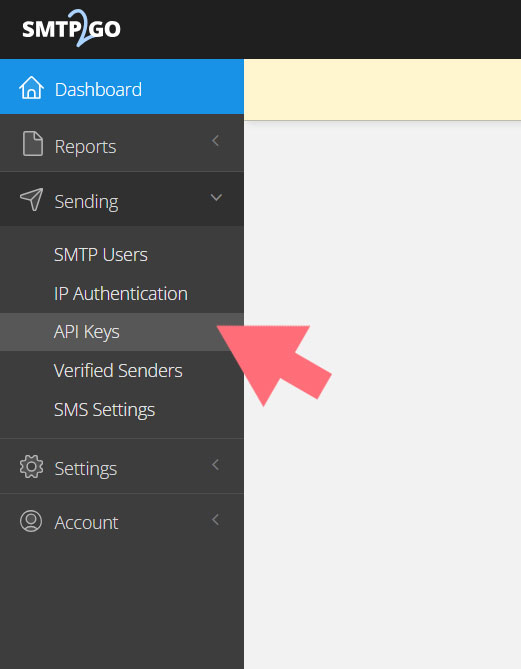Expand the Account menu chevron

point(215,520)
